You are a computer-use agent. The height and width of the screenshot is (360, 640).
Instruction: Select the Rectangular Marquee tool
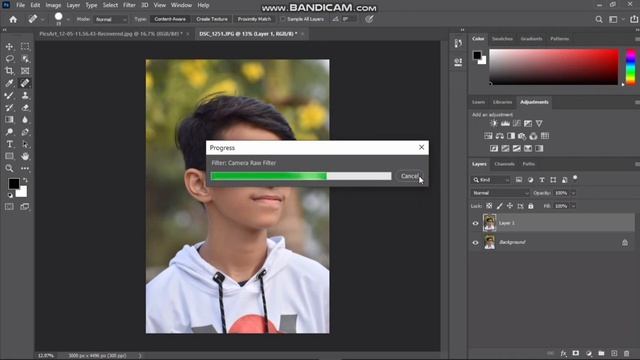click(x=25, y=47)
